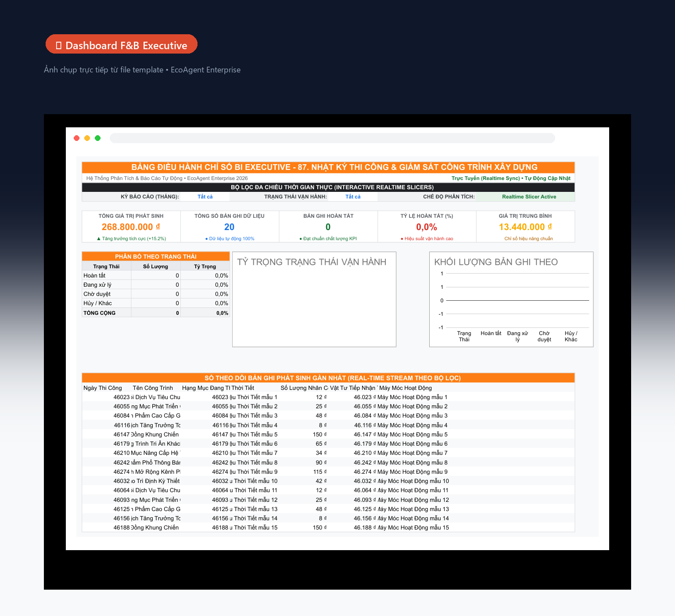Image resolution: width=675 pixels, height=616 pixels.
Task: Click the Trạng Thái column header
Action: [106, 267]
